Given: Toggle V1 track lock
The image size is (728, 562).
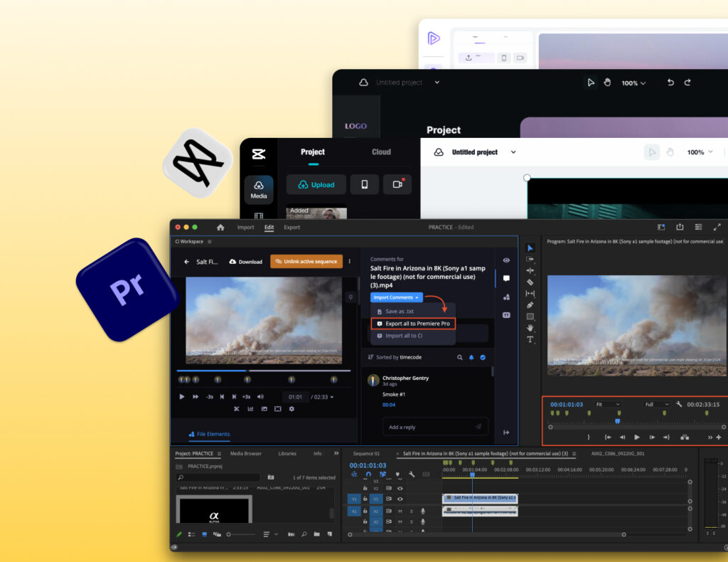Looking at the screenshot, I should 365,499.
